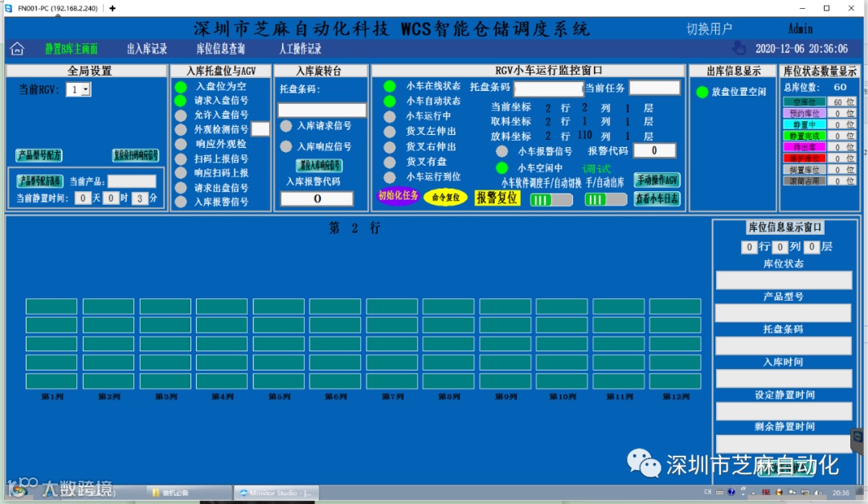868x504 pixels.
Task: Click 请求入盘信号 green indicator
Action: pyautogui.click(x=181, y=100)
